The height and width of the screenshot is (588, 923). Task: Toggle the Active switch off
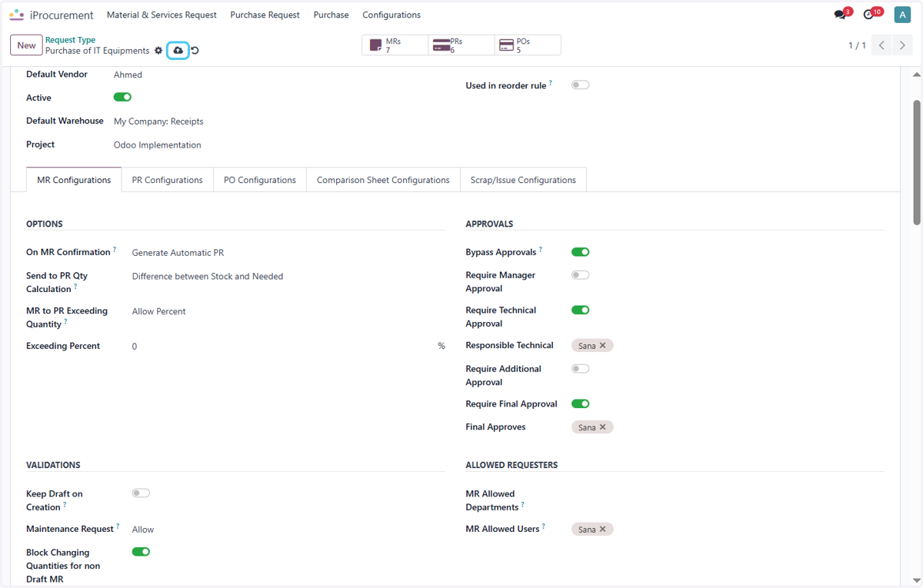122,98
